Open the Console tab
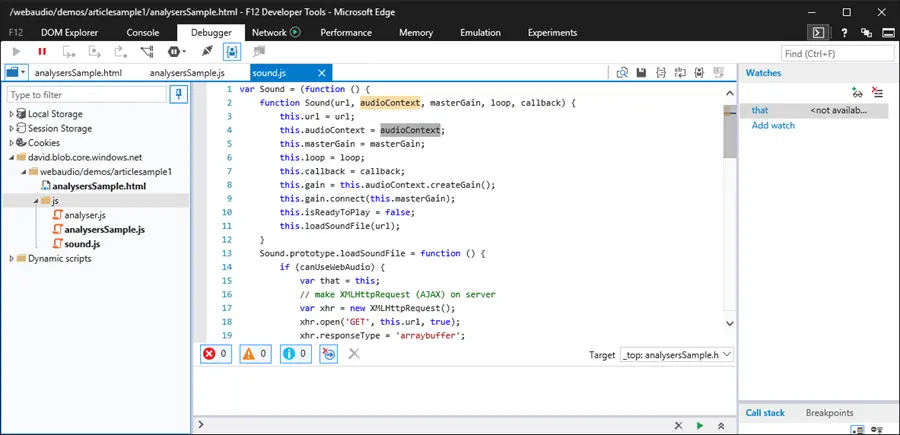Viewport: 900px width, 435px height. tap(143, 33)
